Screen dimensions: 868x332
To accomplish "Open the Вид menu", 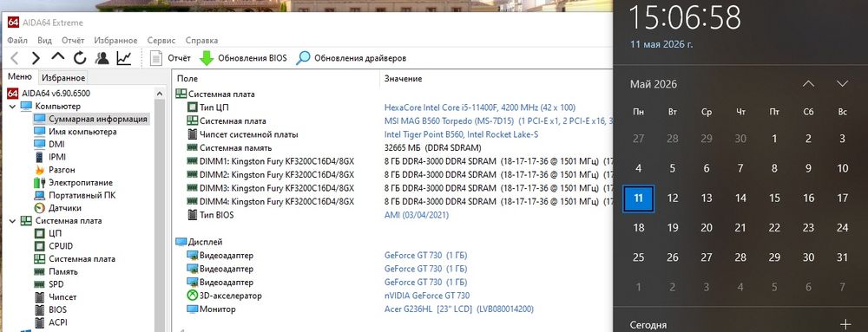I will [45, 41].
